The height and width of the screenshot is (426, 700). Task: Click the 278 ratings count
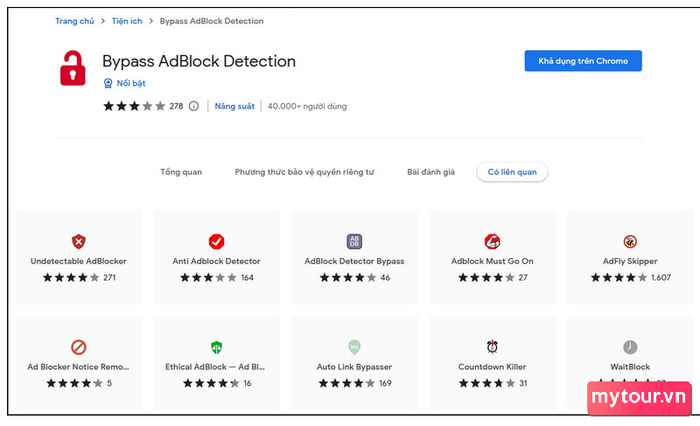[176, 106]
